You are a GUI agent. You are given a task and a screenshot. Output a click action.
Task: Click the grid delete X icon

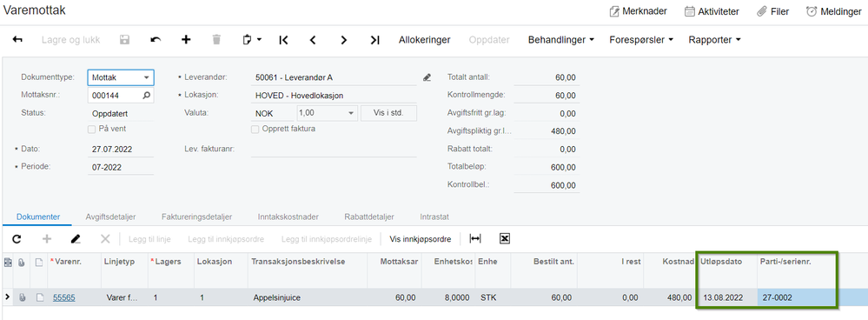(105, 238)
